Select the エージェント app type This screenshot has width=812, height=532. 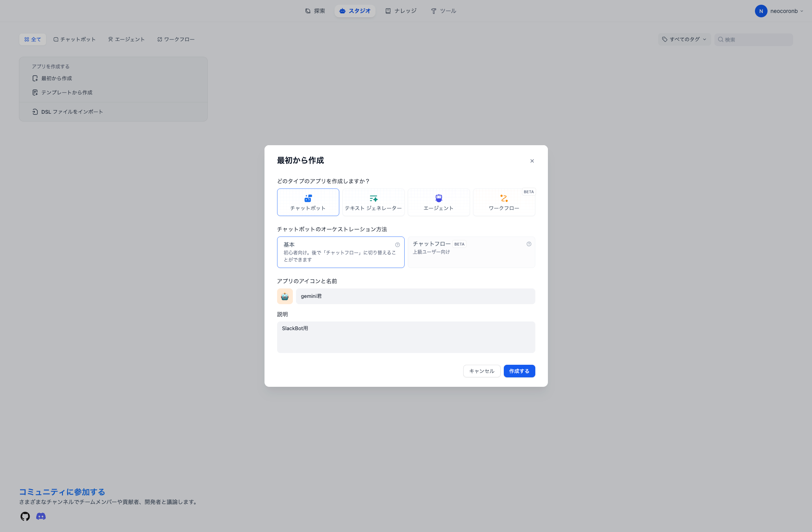pos(438,202)
